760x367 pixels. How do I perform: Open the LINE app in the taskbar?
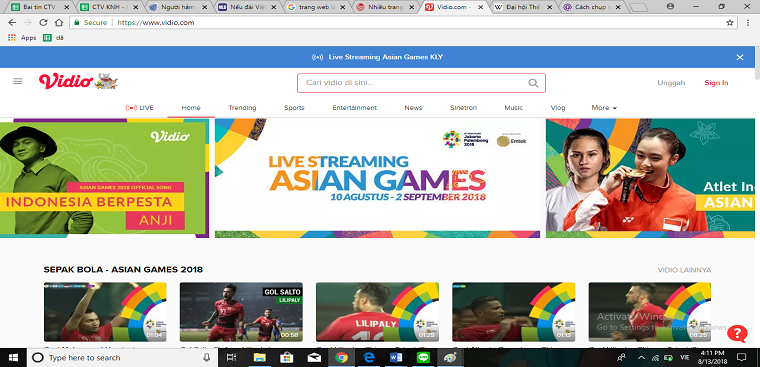click(424, 358)
